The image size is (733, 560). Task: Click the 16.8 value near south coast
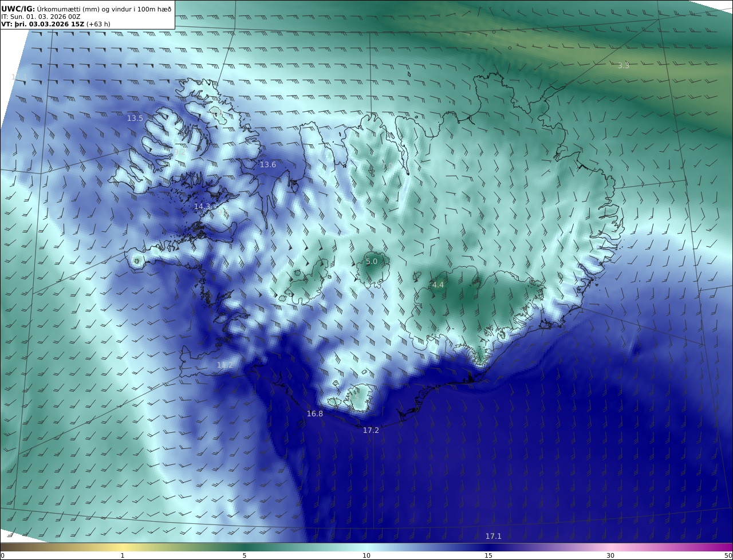tap(315, 414)
